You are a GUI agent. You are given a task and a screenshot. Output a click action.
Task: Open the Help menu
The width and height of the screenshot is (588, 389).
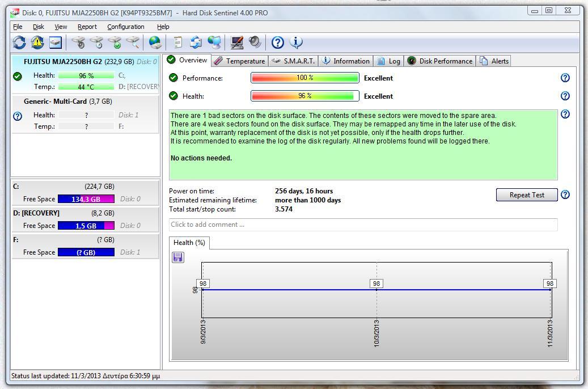click(x=163, y=27)
